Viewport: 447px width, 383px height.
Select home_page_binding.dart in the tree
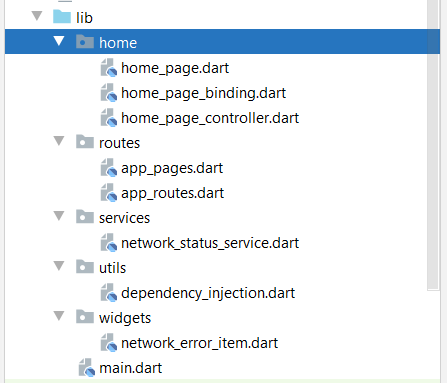(x=203, y=93)
